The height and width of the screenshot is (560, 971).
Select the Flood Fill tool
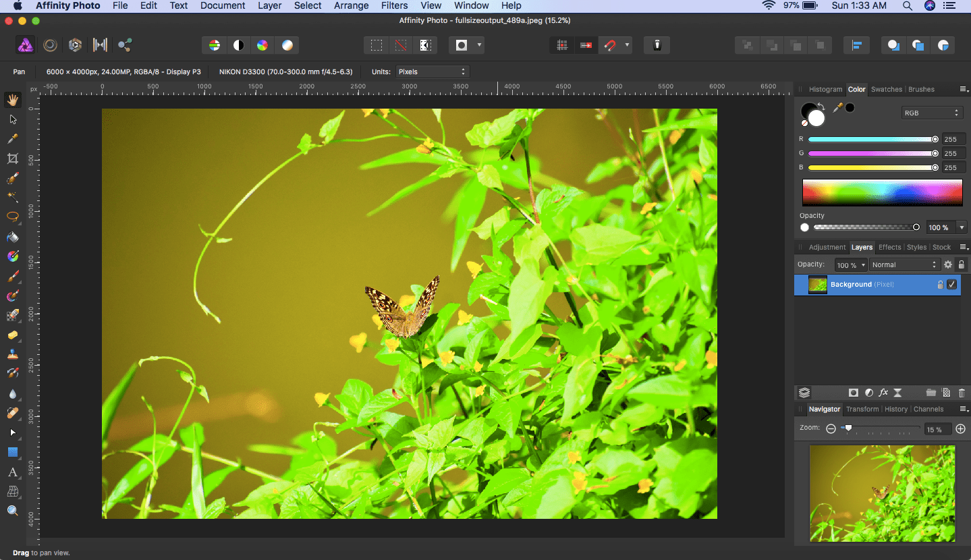click(12, 237)
